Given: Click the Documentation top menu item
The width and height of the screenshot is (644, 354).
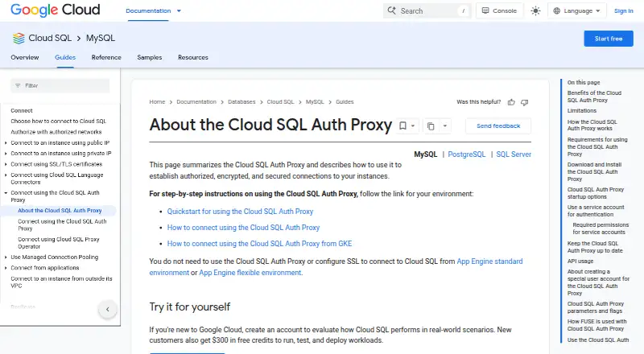Looking at the screenshot, I should (148, 11).
